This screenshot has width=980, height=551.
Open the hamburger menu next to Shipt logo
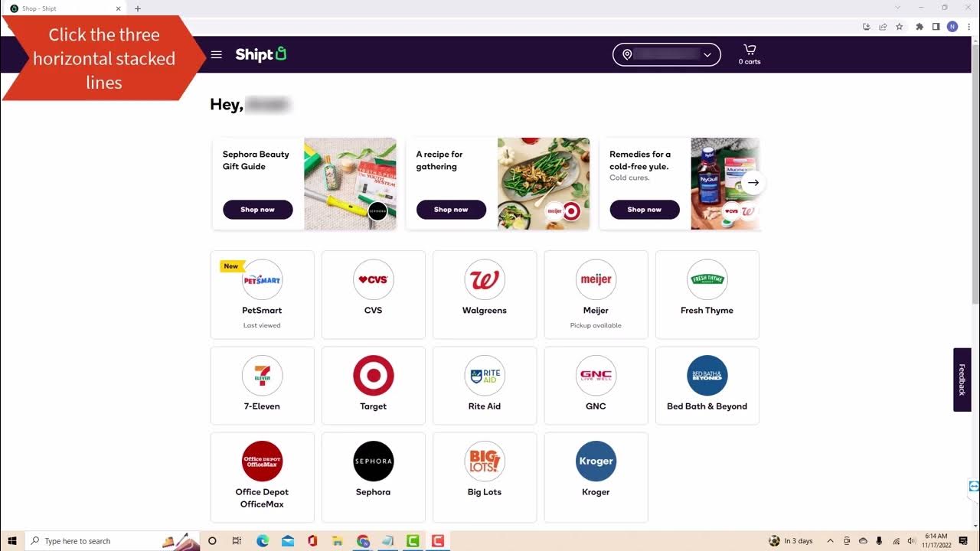[x=217, y=54]
